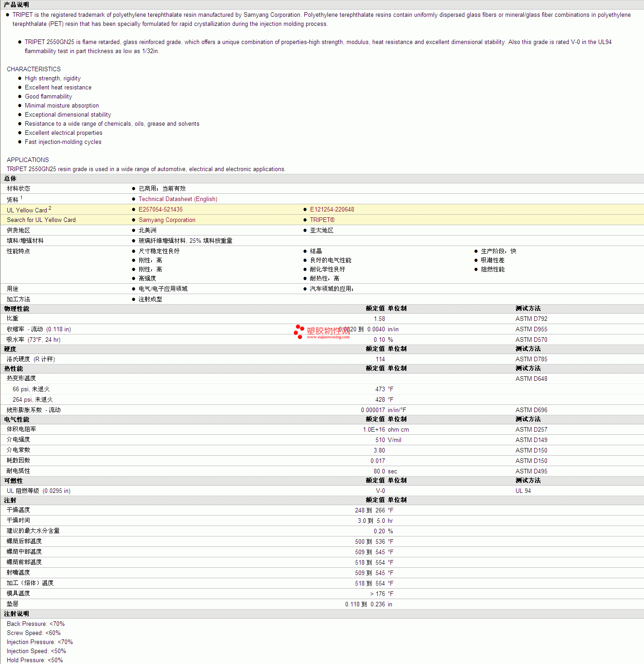The image size is (644, 664).
Task: Click the CHARACTERISTICS heading
Action: [34, 69]
